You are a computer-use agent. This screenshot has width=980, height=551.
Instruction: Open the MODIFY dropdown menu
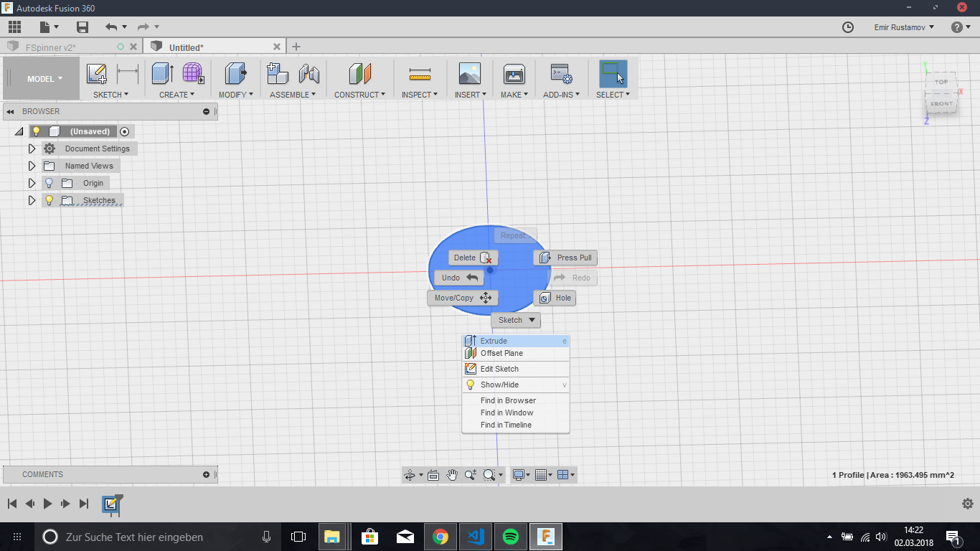[x=236, y=95]
